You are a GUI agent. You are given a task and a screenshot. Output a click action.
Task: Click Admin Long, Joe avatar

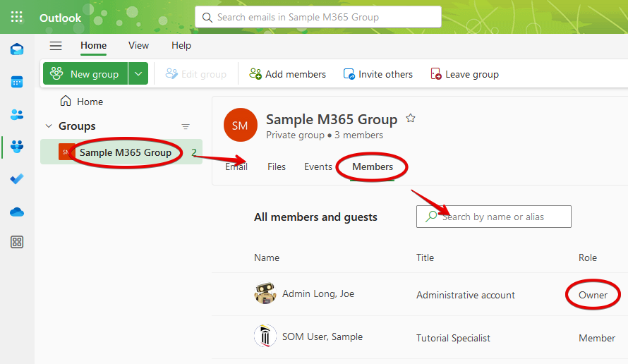click(x=265, y=293)
